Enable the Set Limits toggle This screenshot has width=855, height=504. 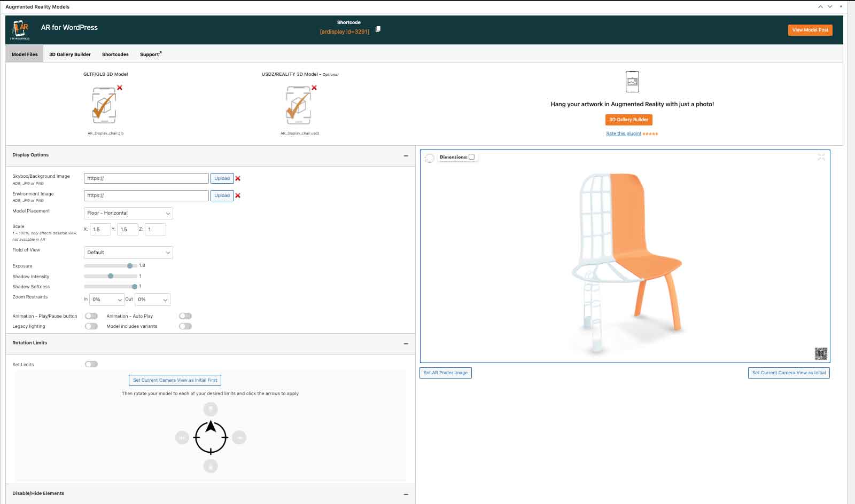pyautogui.click(x=91, y=364)
